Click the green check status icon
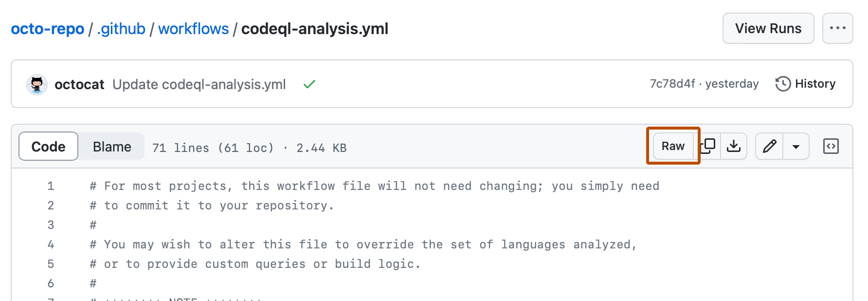 pyautogui.click(x=309, y=84)
